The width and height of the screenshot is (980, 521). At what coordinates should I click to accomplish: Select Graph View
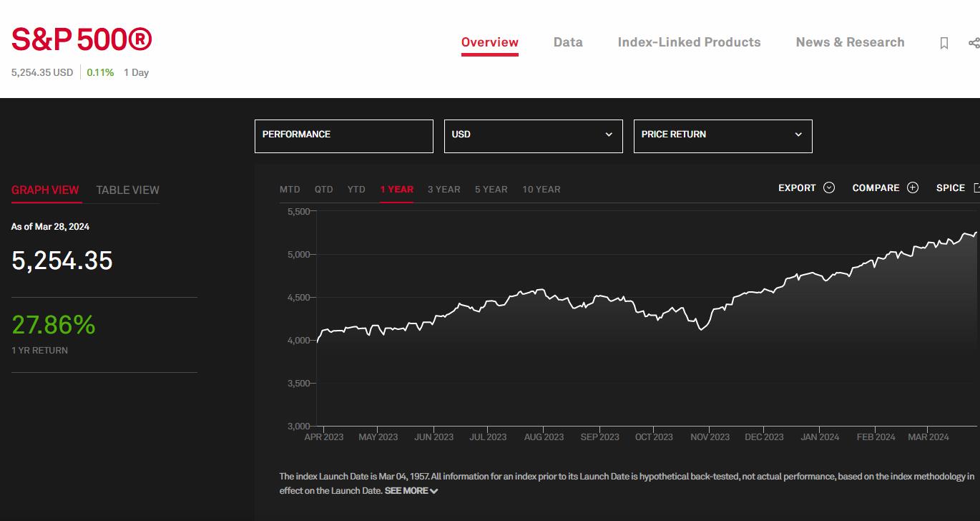pos(45,190)
